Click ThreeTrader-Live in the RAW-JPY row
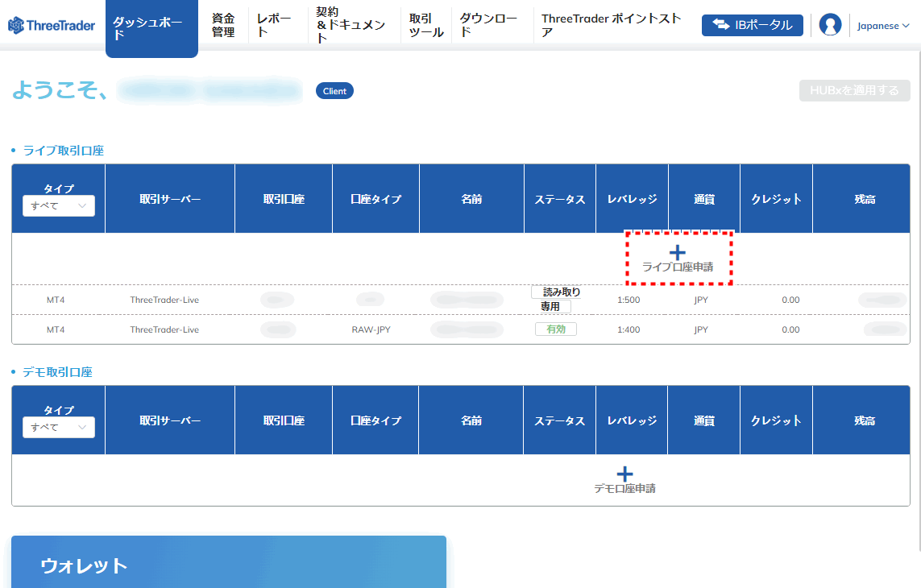921x588 pixels. [164, 329]
